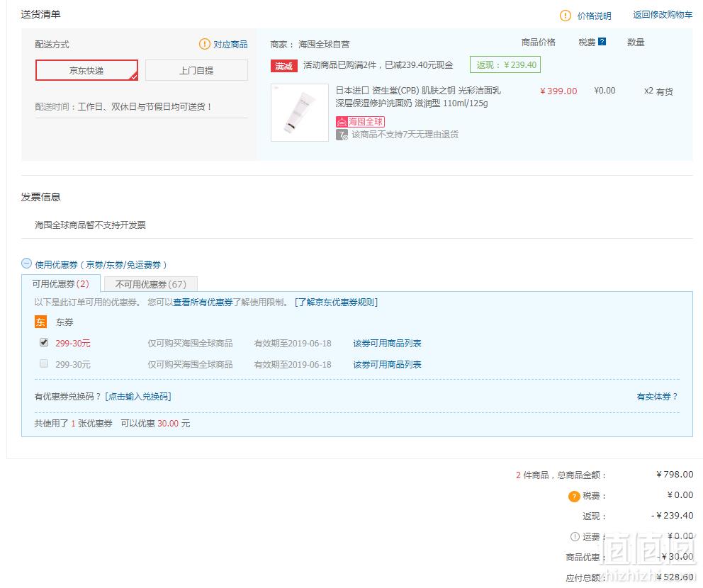The width and height of the screenshot is (703, 588).
Task: Open the 有实体券？ link
Action: 657,396
